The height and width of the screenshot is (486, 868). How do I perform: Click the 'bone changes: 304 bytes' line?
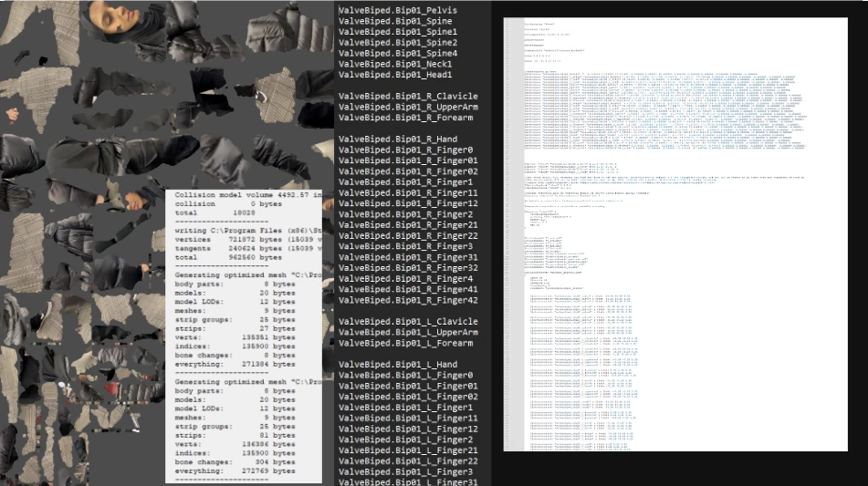[235, 462]
